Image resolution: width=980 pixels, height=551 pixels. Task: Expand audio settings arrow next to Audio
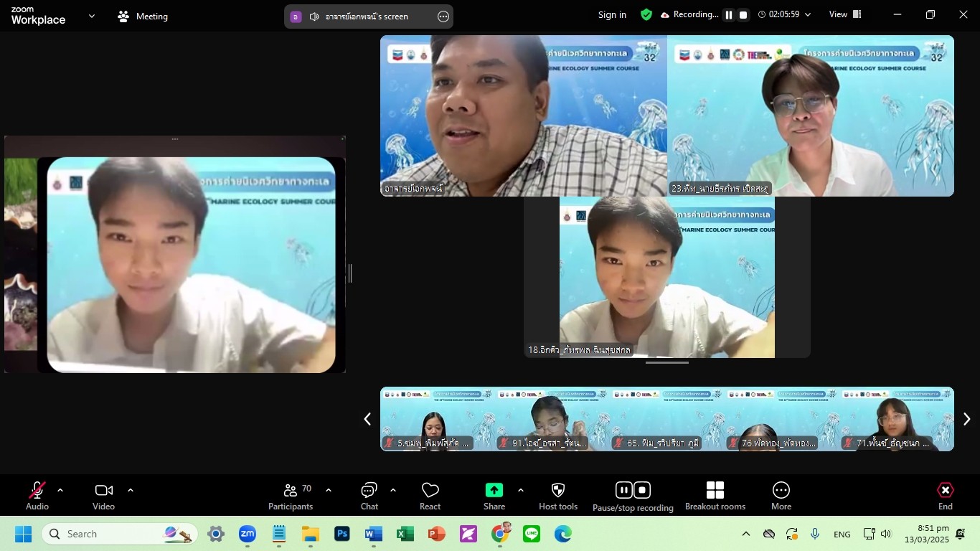(x=60, y=490)
